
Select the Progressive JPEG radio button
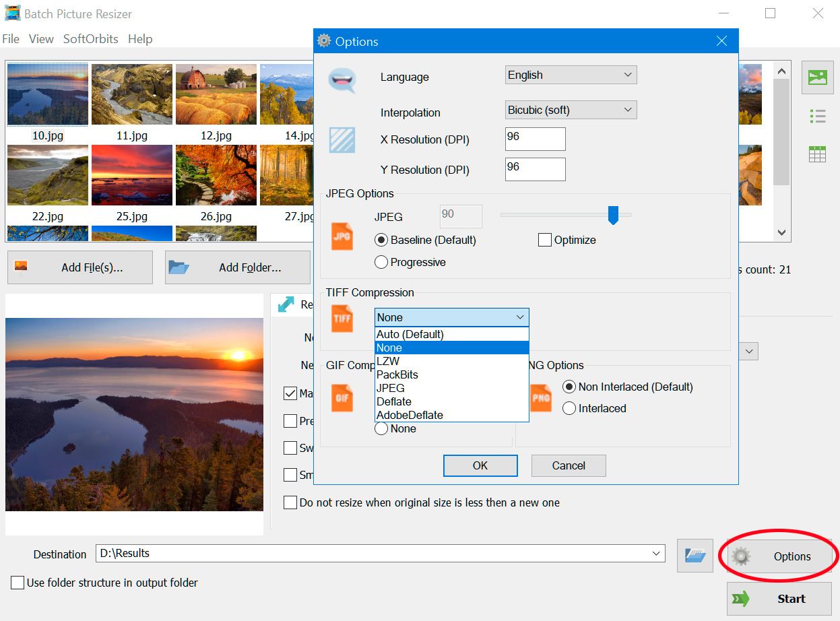(x=381, y=262)
